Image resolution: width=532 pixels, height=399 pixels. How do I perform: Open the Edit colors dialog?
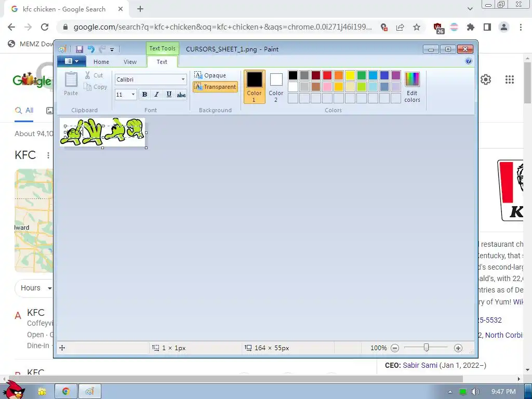pos(412,87)
